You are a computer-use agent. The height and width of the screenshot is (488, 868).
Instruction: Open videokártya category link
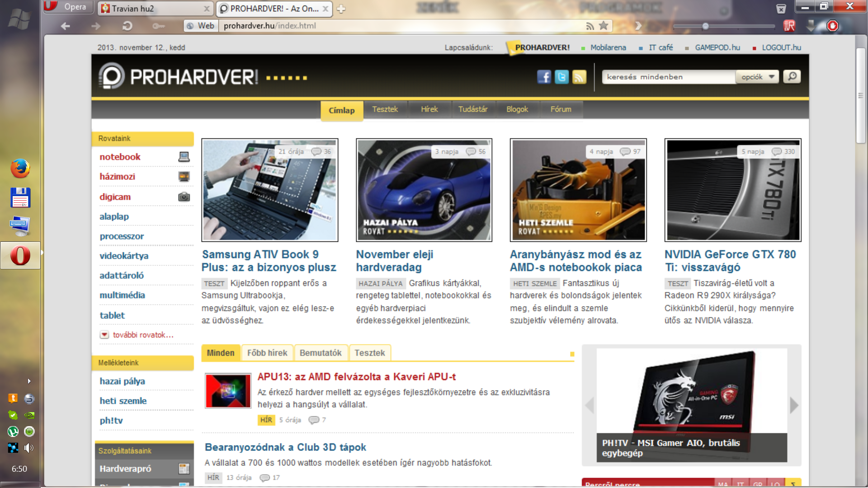[124, 256]
